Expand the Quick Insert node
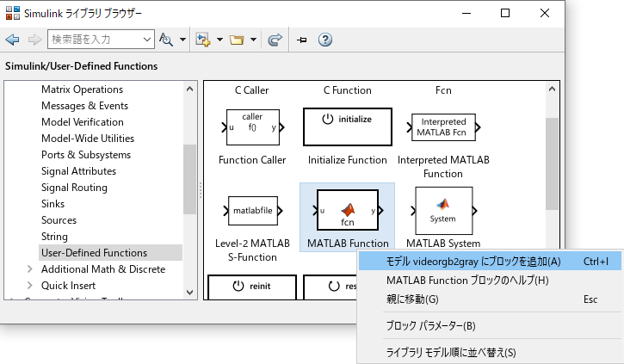 (30, 285)
